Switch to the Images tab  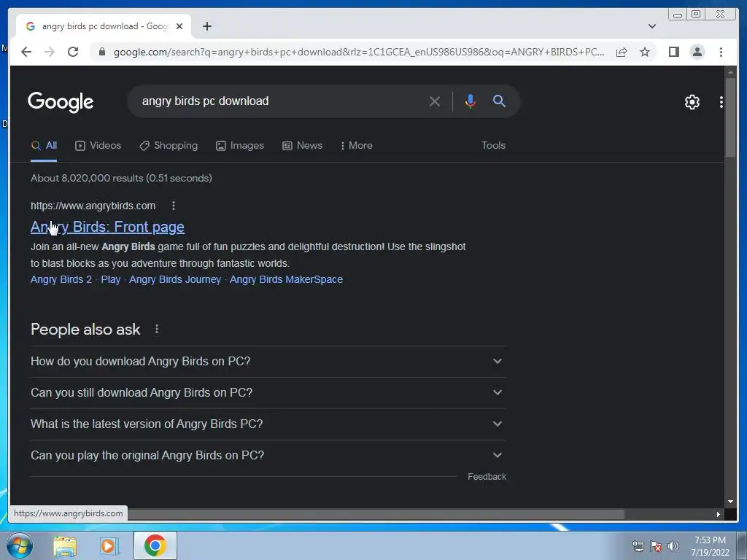click(239, 146)
